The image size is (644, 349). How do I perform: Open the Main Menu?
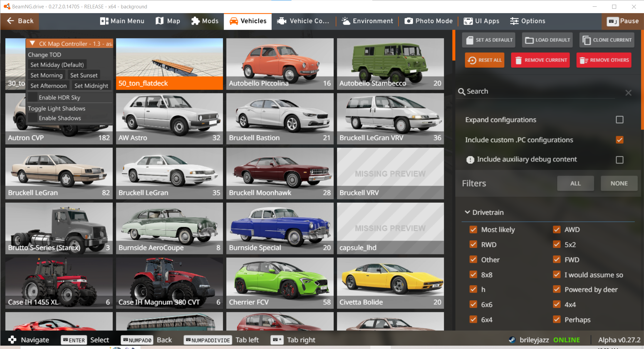(x=122, y=21)
